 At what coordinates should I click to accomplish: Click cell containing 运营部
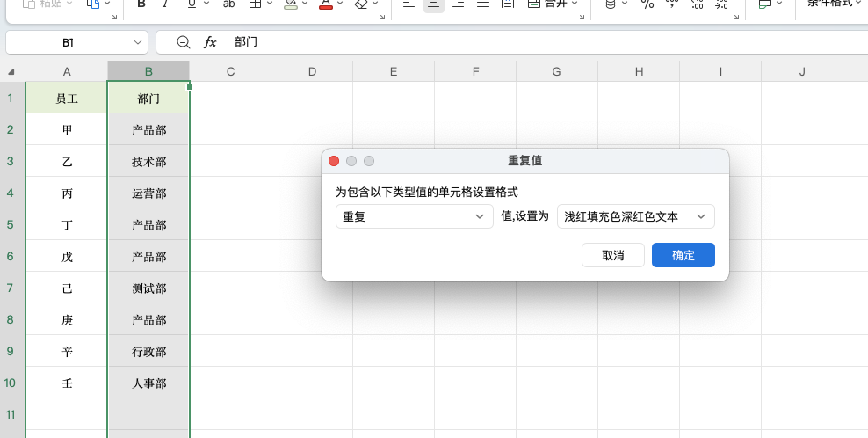tap(148, 193)
